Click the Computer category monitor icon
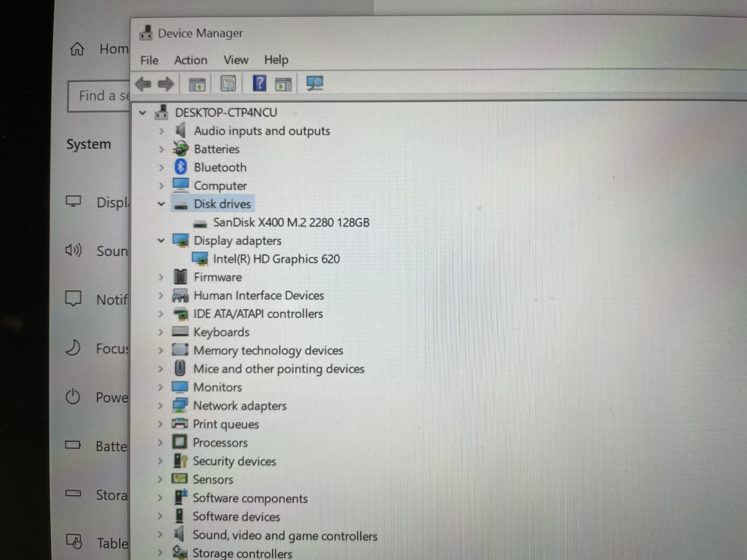747x560 pixels. pos(180,185)
